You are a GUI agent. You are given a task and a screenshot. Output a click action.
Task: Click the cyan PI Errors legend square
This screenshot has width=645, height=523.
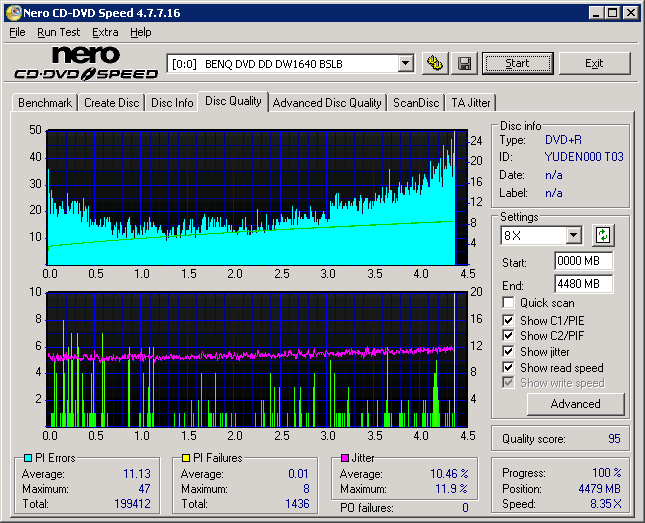[27, 458]
